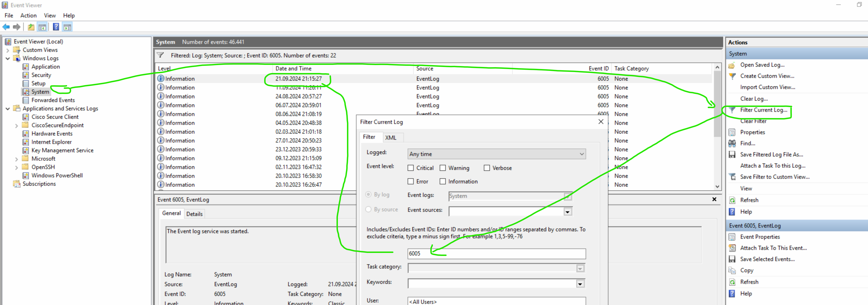Open the Logged time dropdown
Screen dimensions: 868x305
[x=581, y=154]
